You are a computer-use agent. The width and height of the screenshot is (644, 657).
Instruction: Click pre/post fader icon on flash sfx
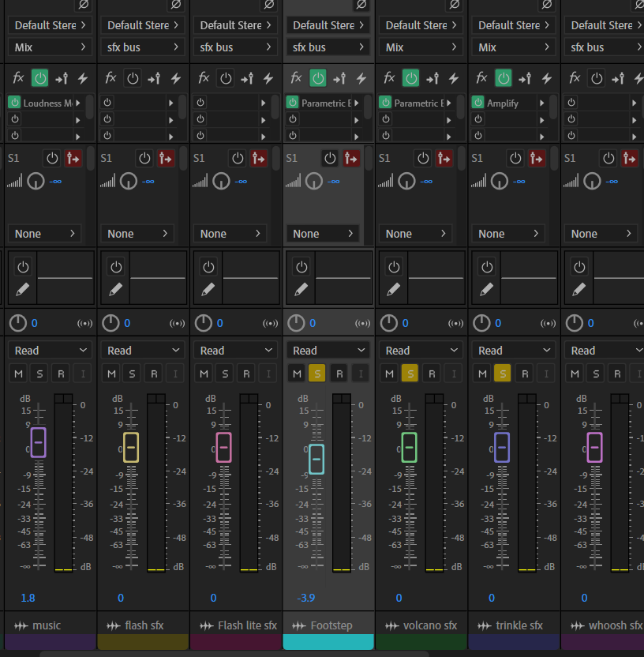pos(154,78)
